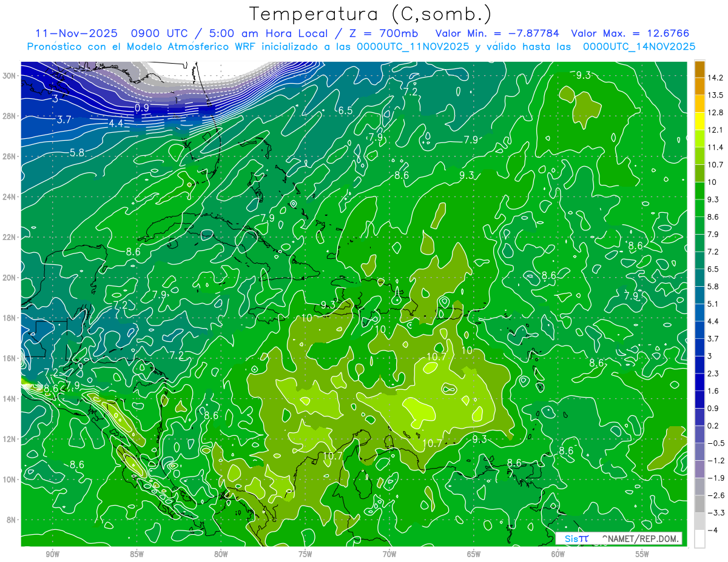Click the '4.4' contour label on the map
Image resolution: width=728 pixels, height=562 pixels.
tap(116, 123)
